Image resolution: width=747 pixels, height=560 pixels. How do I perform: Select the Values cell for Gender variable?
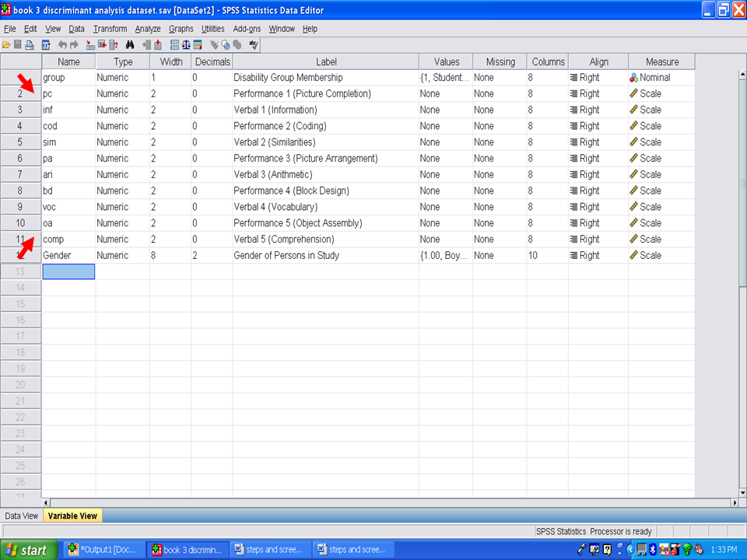pos(445,256)
